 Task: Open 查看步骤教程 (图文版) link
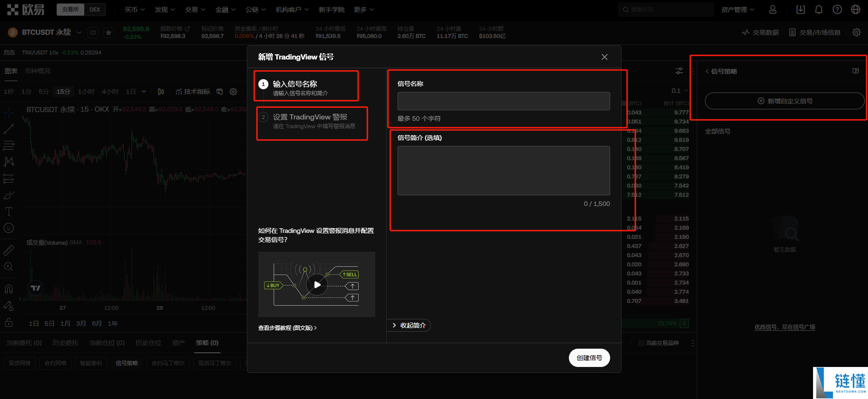(x=287, y=328)
